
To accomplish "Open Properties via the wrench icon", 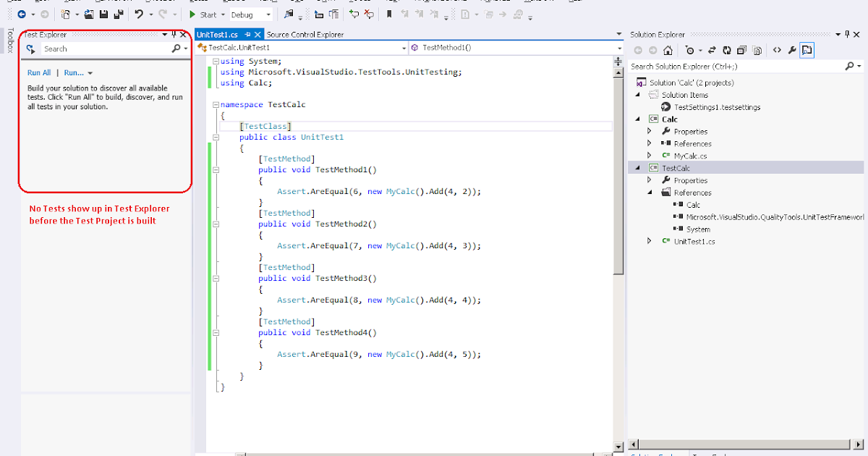I will [x=792, y=50].
